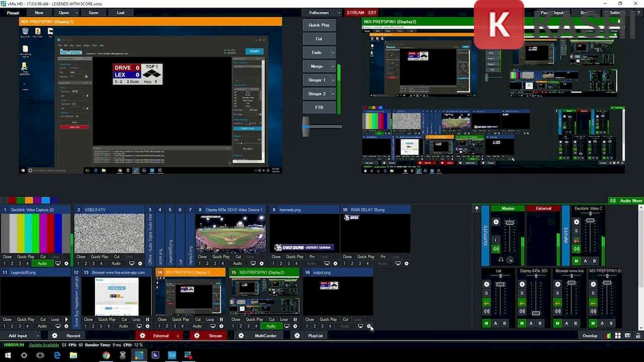Viewport: 644px width, 362px height.
Task: Click the MultiCorder settings gear
Action: 241,336
